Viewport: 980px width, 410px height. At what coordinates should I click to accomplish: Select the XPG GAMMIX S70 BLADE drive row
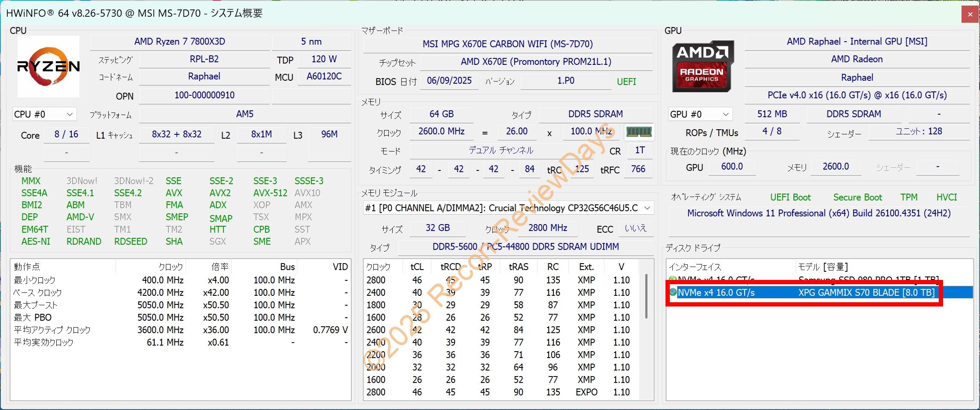point(816,293)
